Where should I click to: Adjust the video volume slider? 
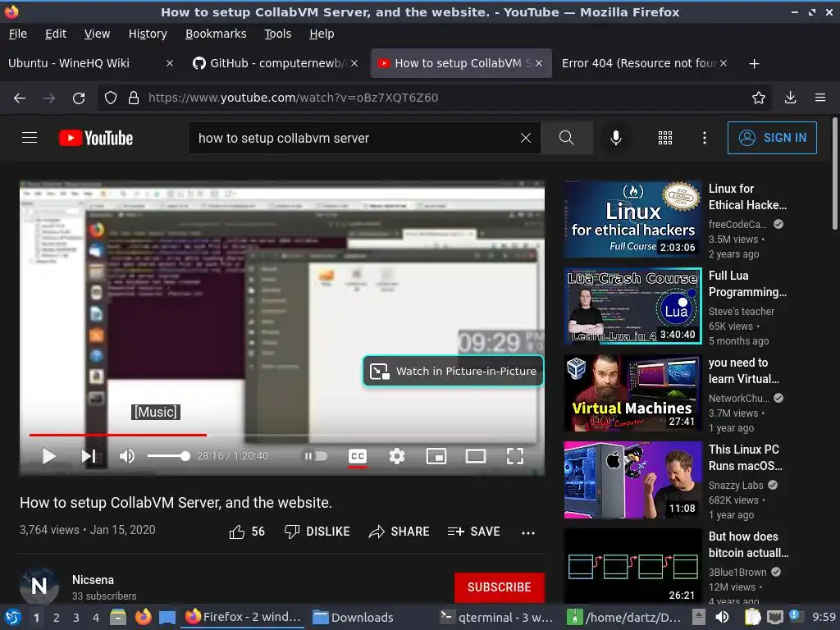[168, 456]
